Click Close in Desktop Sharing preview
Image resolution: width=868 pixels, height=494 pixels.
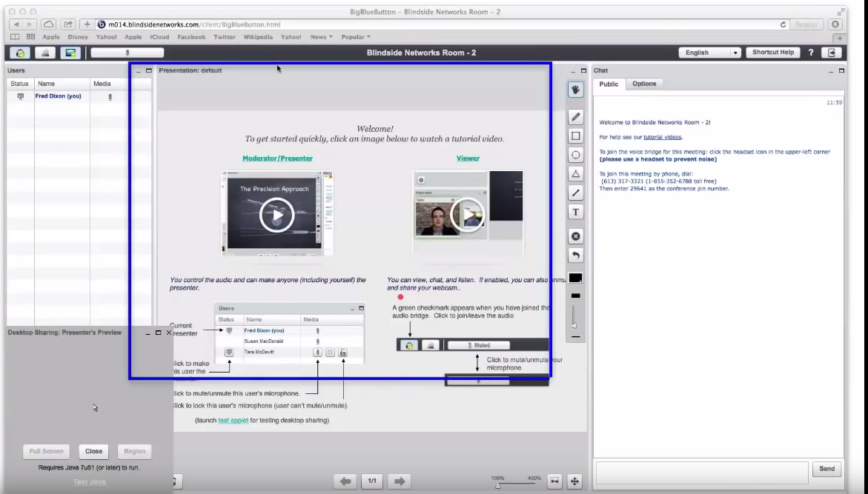[x=93, y=451]
